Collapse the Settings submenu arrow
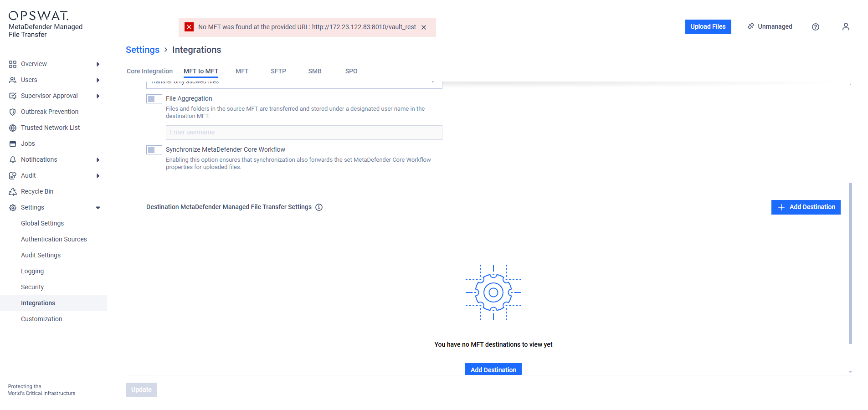Screen dimensions: 868x410 click(x=98, y=208)
